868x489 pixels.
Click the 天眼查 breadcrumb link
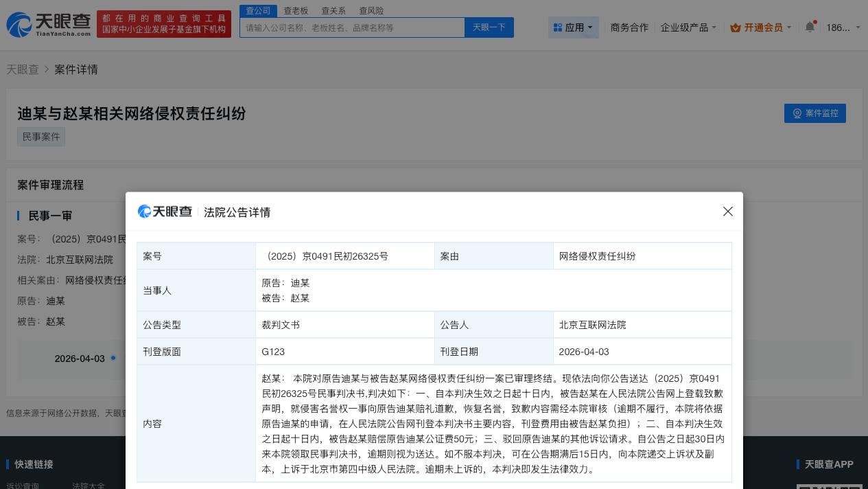[22, 69]
